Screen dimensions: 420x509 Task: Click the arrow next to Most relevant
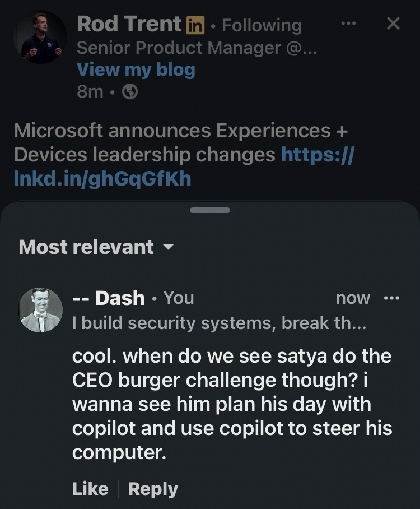click(x=167, y=247)
